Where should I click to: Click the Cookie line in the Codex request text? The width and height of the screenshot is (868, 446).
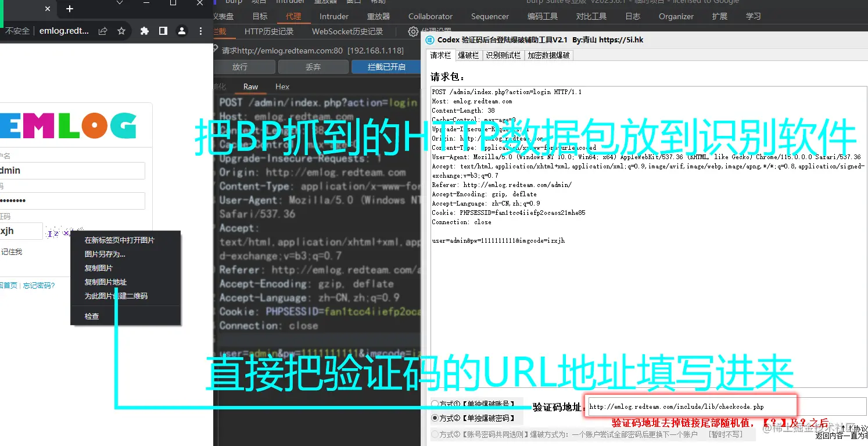(x=508, y=213)
